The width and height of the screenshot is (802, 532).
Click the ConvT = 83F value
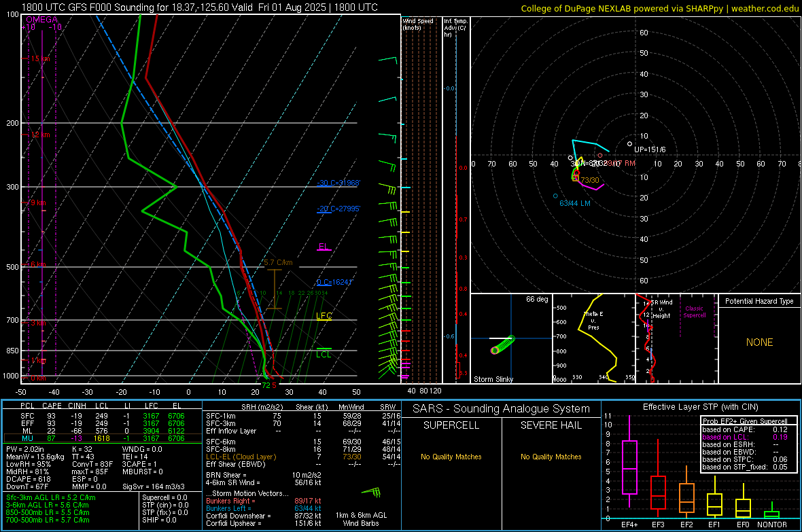coord(92,464)
